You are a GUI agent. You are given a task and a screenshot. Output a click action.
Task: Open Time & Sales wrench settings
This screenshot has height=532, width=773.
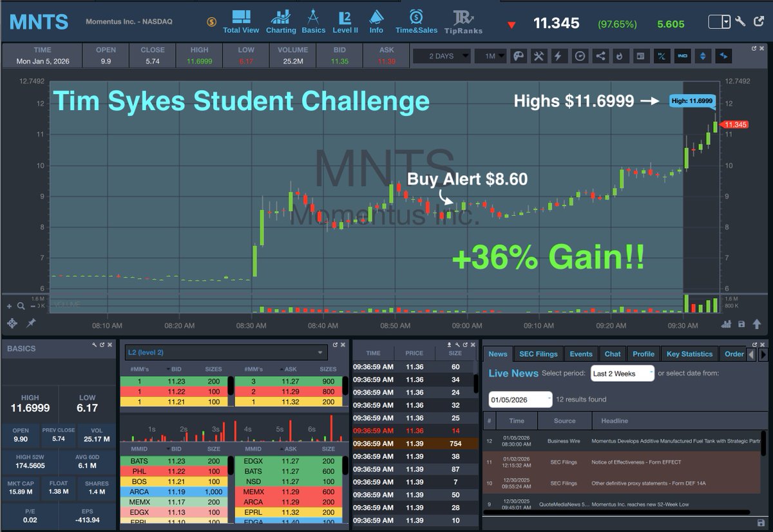457,345
